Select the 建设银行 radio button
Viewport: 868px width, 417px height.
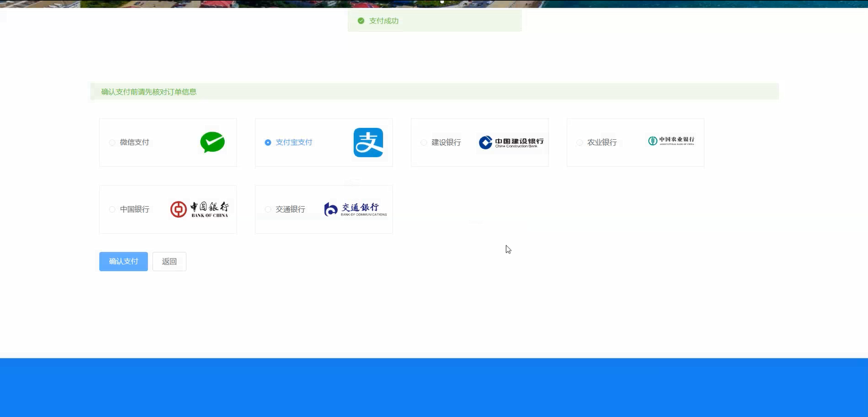pyautogui.click(x=424, y=143)
